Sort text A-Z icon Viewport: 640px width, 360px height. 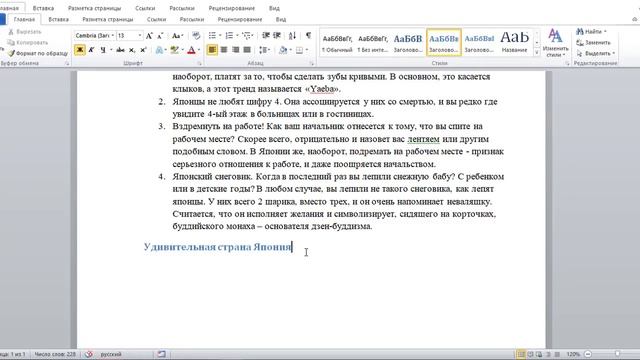pos(292,36)
